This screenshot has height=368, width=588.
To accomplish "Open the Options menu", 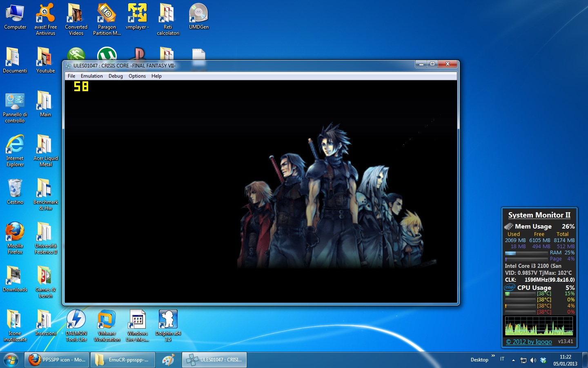I will point(137,76).
